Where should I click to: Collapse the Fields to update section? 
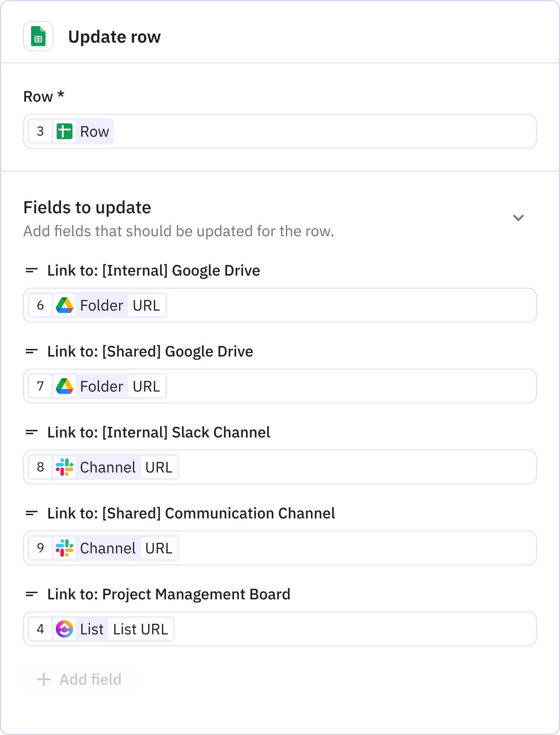(x=519, y=217)
